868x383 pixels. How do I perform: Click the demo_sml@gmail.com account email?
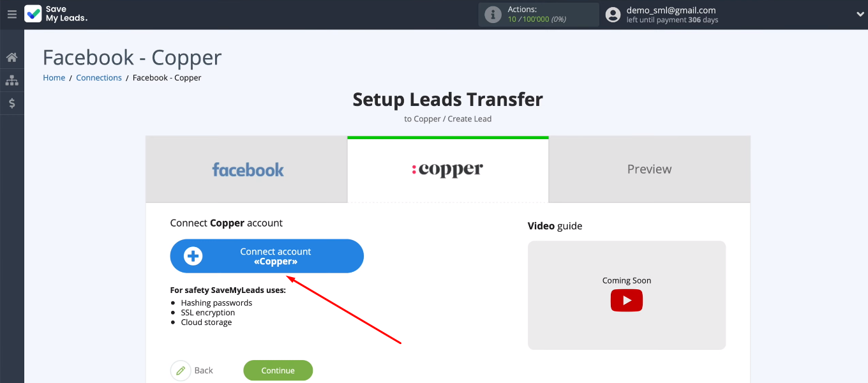point(671,10)
